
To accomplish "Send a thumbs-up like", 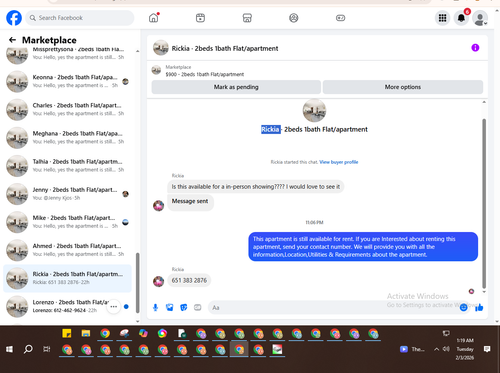I will coord(479,307).
